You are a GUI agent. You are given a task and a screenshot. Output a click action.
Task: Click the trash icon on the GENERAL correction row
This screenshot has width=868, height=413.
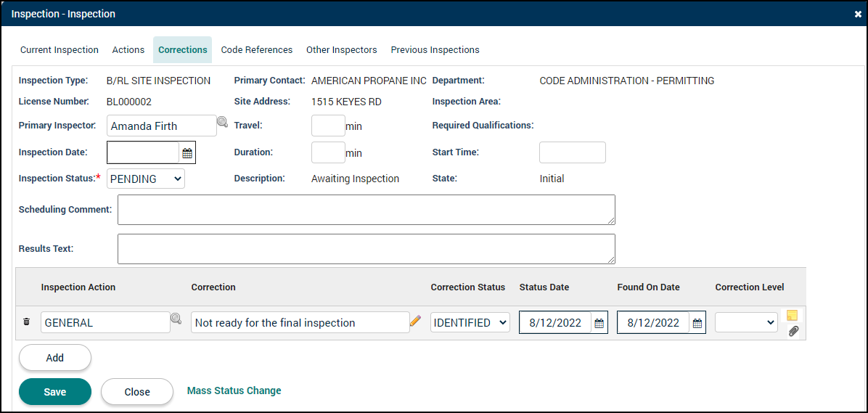[x=27, y=322]
